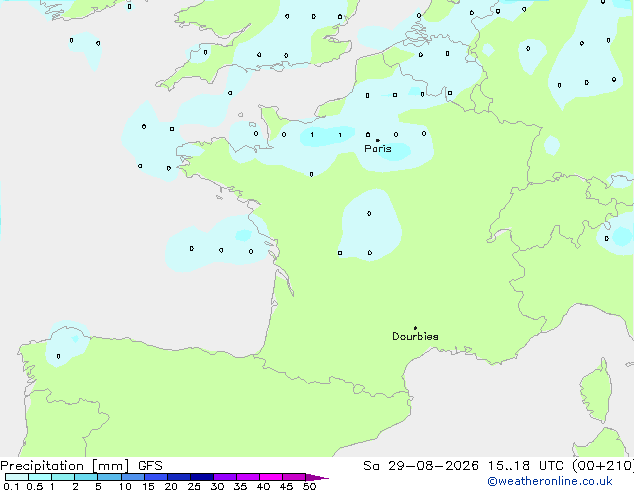Screen dimensions: 634x490
Task: Select the Dourbies map label
Action: tap(415, 336)
